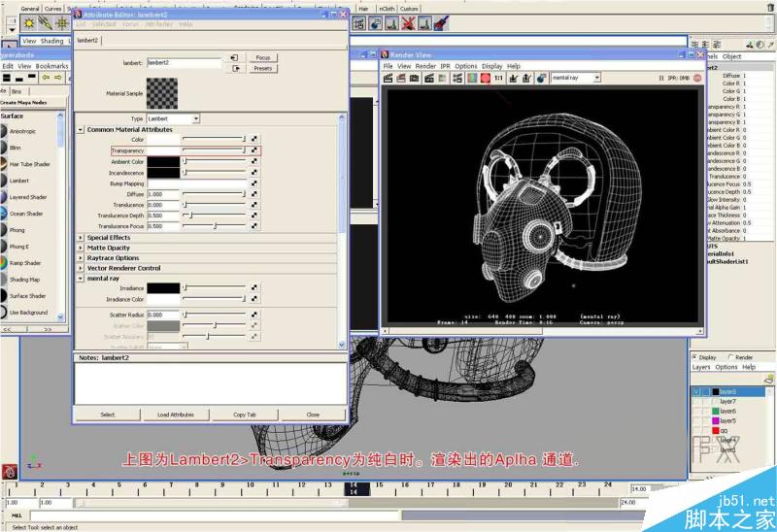The height and width of the screenshot is (532, 777).
Task: Click the Color attribute map button
Action: [x=254, y=140]
